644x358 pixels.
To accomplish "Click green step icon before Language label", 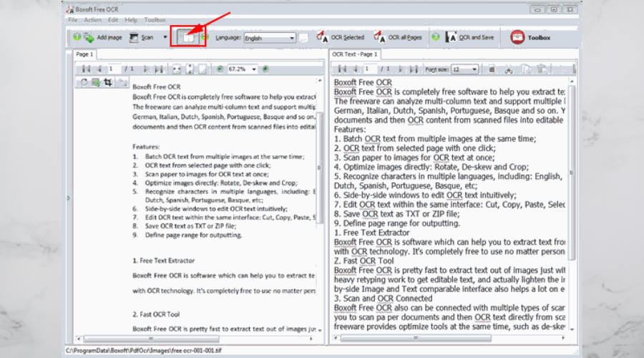I will click(x=205, y=37).
